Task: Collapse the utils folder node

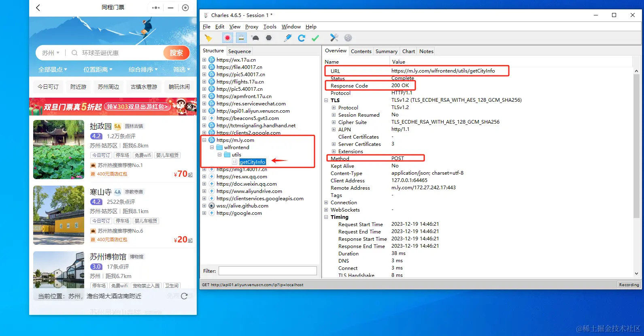Action: click(219, 155)
